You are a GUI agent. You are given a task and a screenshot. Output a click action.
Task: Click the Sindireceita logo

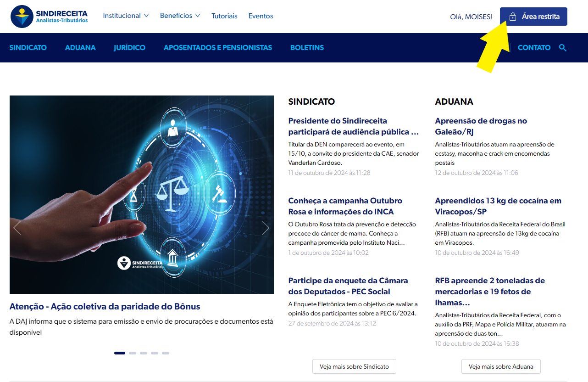coord(49,17)
